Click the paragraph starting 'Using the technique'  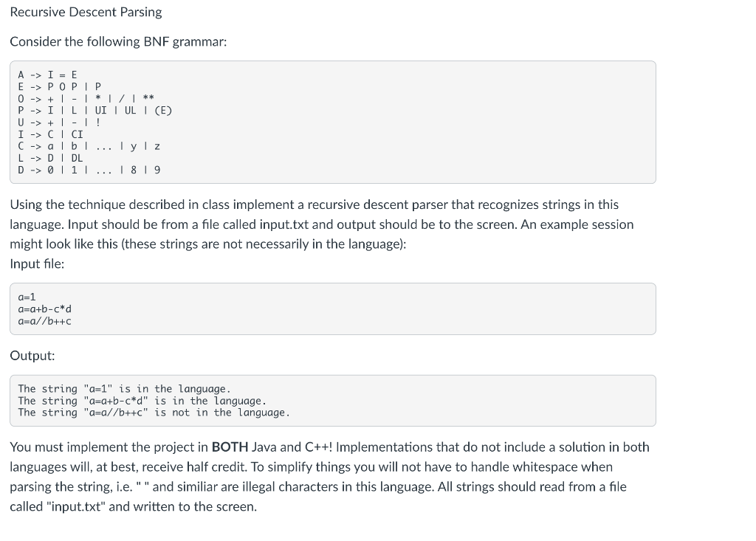[x=322, y=224]
